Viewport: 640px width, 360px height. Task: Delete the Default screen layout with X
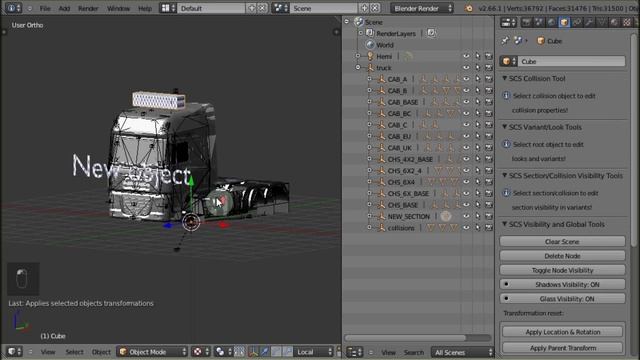(x=262, y=8)
